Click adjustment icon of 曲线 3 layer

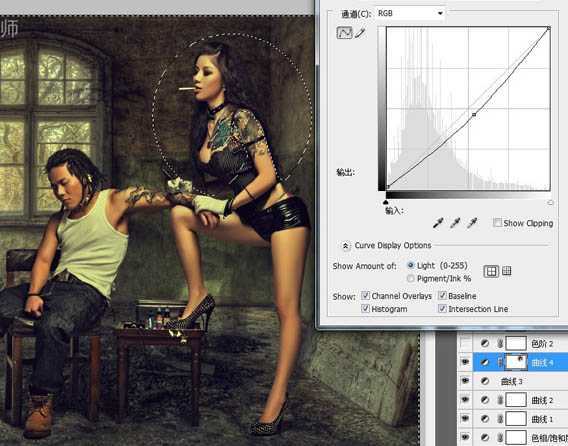click(x=484, y=381)
